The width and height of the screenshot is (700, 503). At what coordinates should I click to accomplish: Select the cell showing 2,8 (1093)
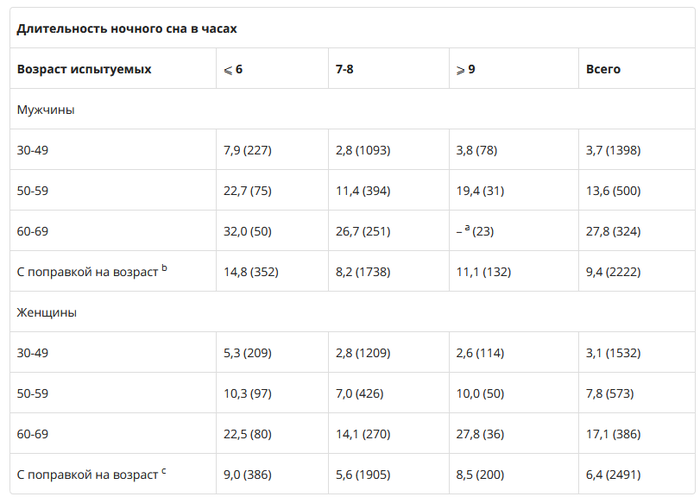click(363, 150)
